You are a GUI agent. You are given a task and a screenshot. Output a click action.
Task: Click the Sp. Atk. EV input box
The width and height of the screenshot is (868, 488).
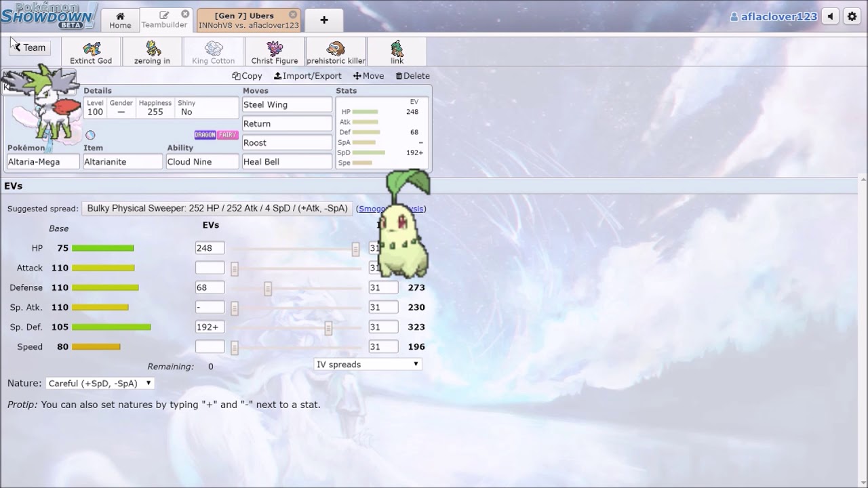[210, 308]
